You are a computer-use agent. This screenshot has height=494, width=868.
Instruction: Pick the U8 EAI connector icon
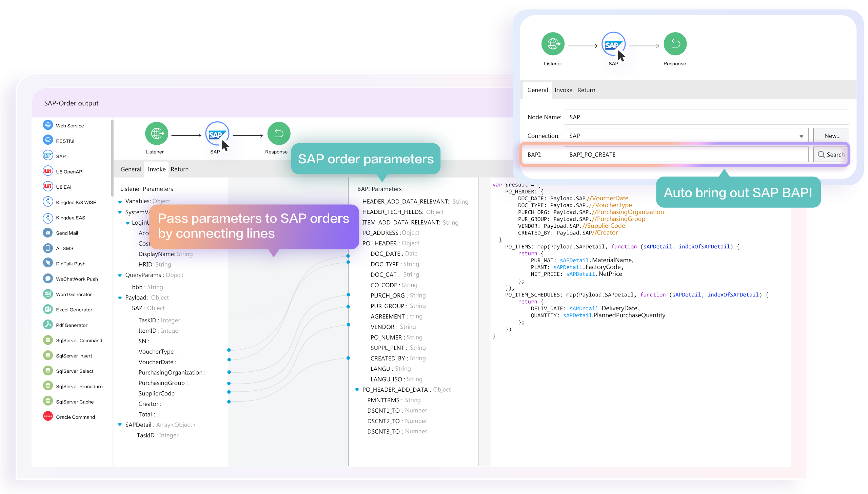tap(48, 186)
